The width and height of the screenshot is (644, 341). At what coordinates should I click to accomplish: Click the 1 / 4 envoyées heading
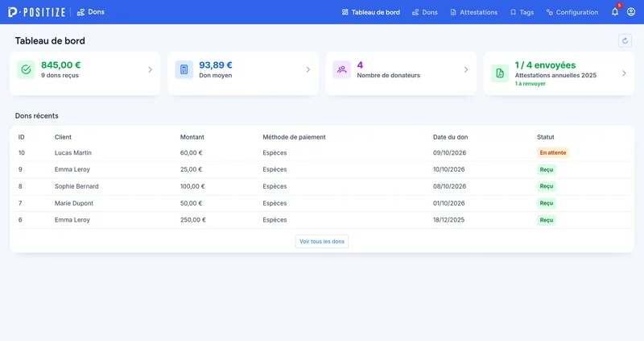pyautogui.click(x=545, y=65)
